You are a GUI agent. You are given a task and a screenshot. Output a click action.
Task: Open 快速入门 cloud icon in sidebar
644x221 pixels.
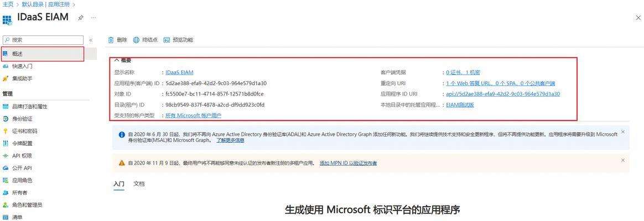[6, 66]
